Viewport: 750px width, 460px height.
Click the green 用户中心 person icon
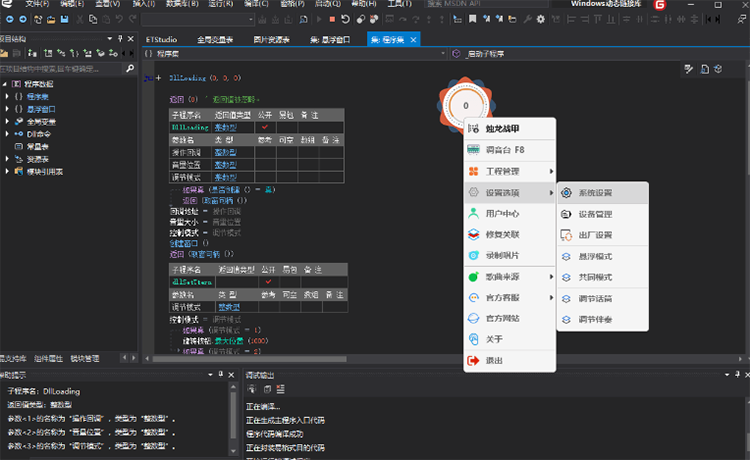coord(474,213)
